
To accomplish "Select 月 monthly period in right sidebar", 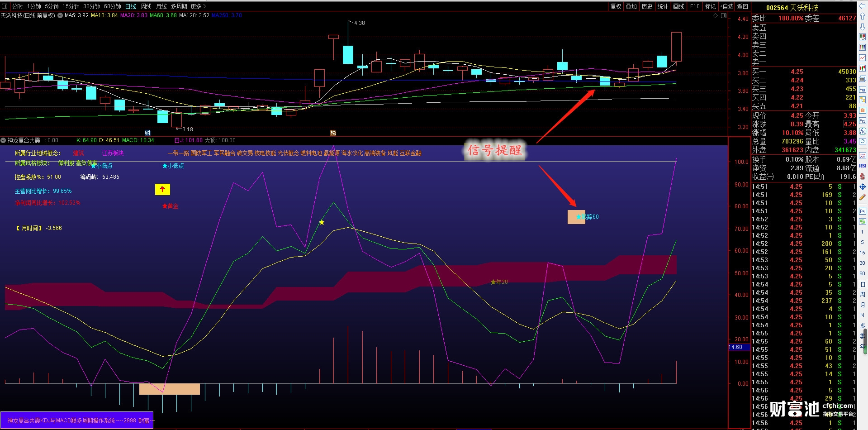I will [862, 305].
